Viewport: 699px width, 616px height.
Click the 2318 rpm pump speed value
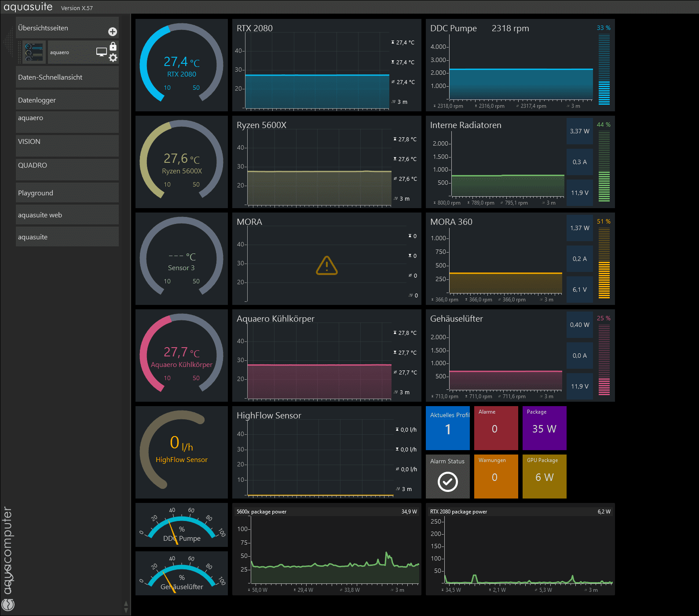coord(510,28)
